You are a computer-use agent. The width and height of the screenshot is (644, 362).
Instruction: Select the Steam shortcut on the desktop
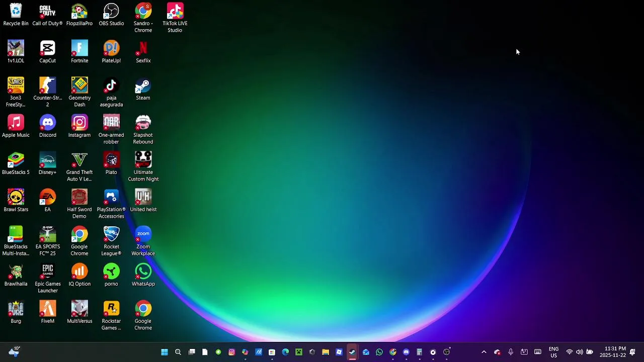143,89
